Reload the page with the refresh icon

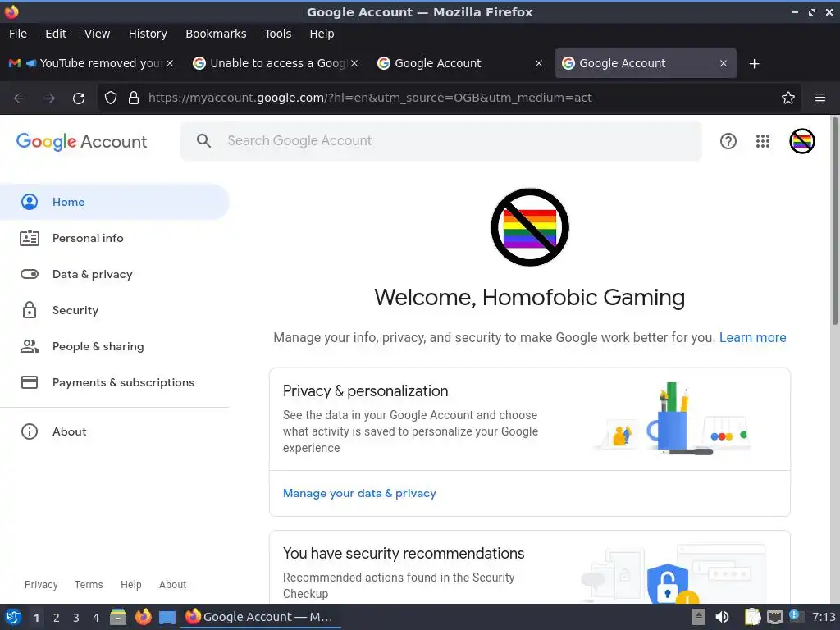click(79, 98)
